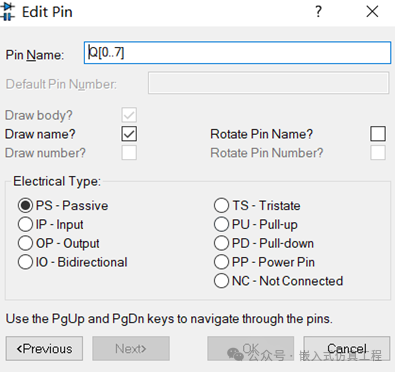Click the Draw body checkbox
The width and height of the screenshot is (395, 372).
point(129,115)
